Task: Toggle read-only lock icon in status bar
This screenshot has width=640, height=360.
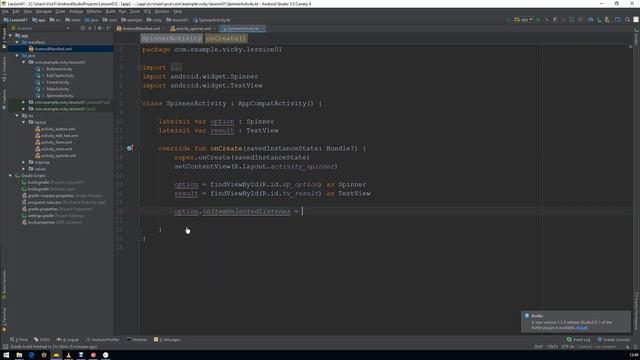Action: [x=628, y=347]
